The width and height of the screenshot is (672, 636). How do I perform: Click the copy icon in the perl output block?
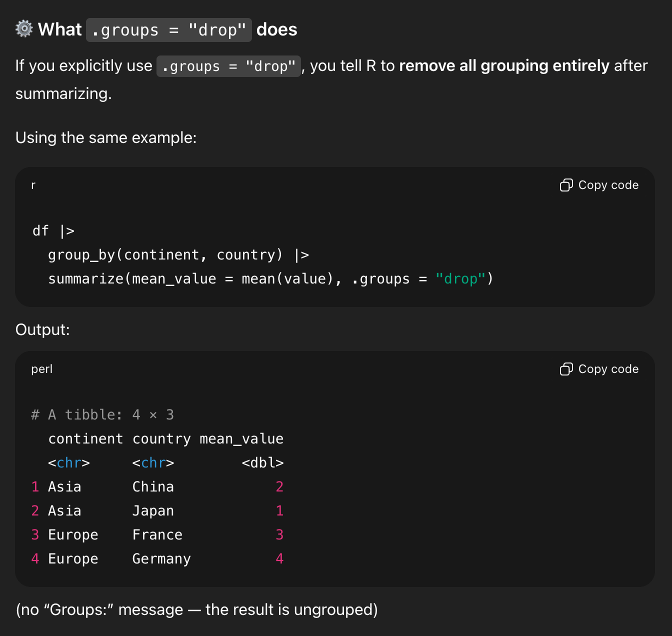tap(566, 369)
